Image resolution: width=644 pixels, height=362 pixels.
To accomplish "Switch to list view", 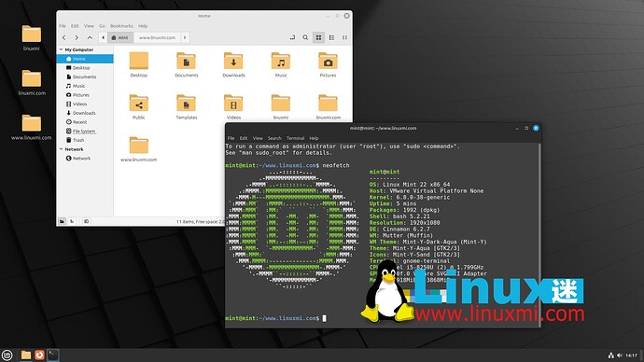I will coord(331,37).
